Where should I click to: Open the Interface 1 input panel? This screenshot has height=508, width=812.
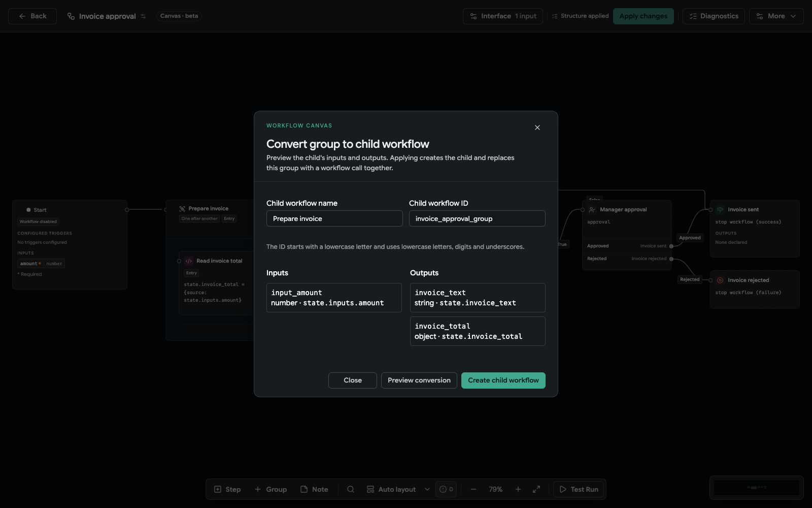coord(503,16)
